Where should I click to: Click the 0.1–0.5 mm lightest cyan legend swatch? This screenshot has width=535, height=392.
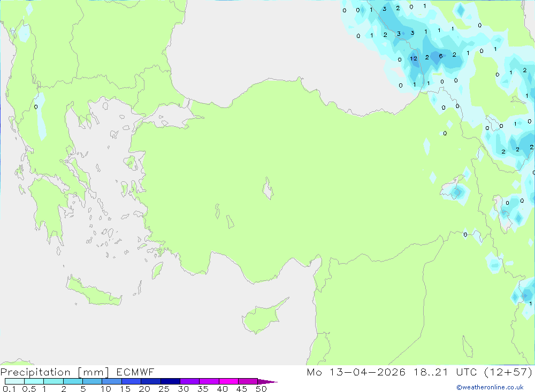[x=14, y=381]
